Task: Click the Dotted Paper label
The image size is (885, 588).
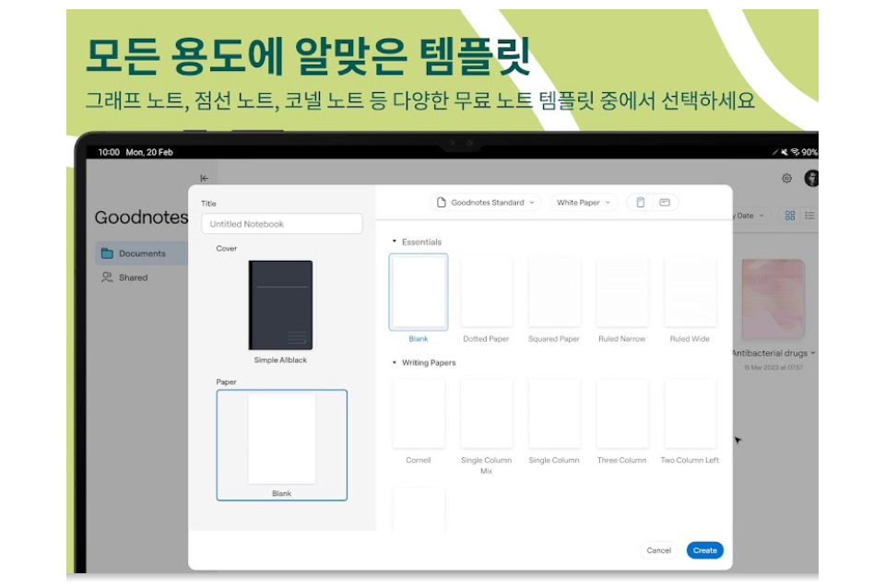Action: (486, 338)
